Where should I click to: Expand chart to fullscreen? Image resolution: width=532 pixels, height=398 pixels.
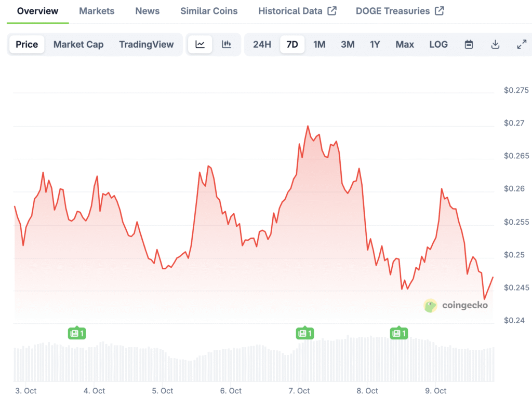coord(522,45)
